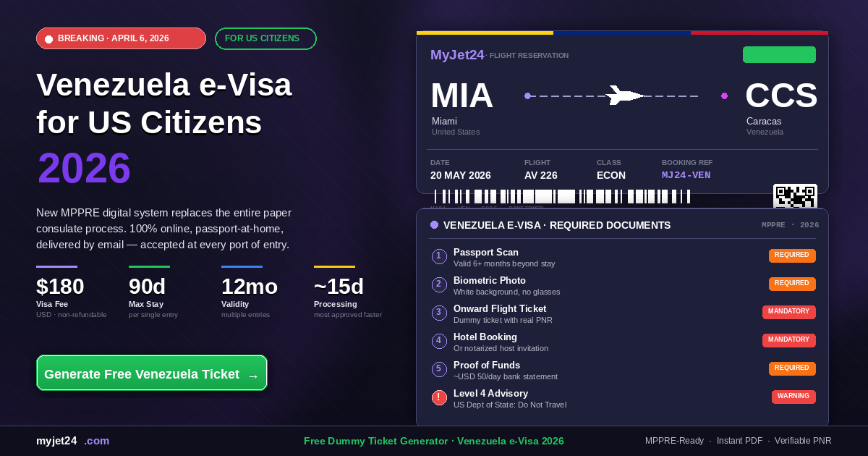Screen dimensions: 868x456
Task: Click the QR code on the boarding pass
Action: point(796,195)
